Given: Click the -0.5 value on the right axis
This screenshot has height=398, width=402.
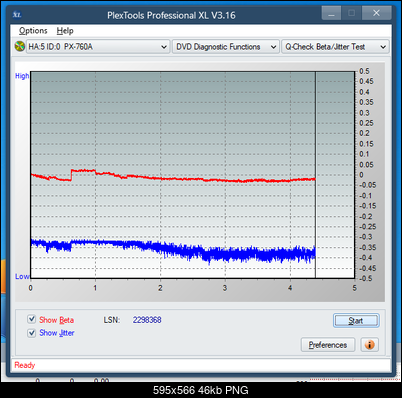Looking at the screenshot, I should [x=366, y=279].
